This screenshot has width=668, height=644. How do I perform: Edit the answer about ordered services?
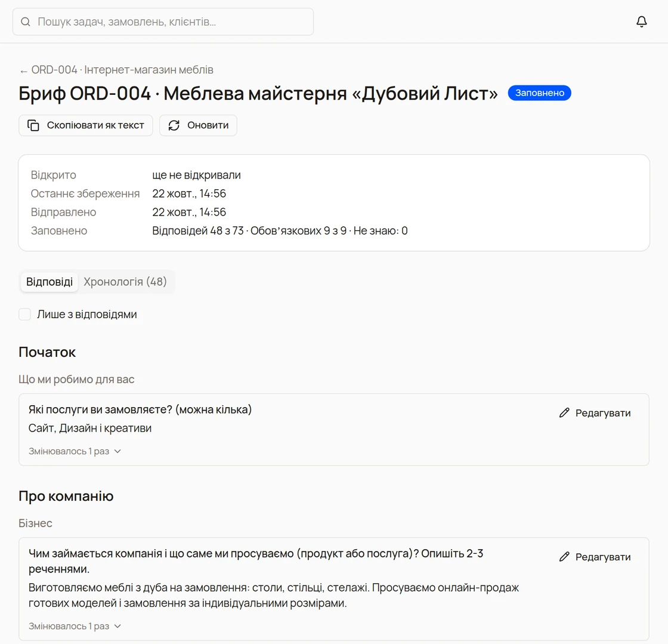tap(595, 413)
